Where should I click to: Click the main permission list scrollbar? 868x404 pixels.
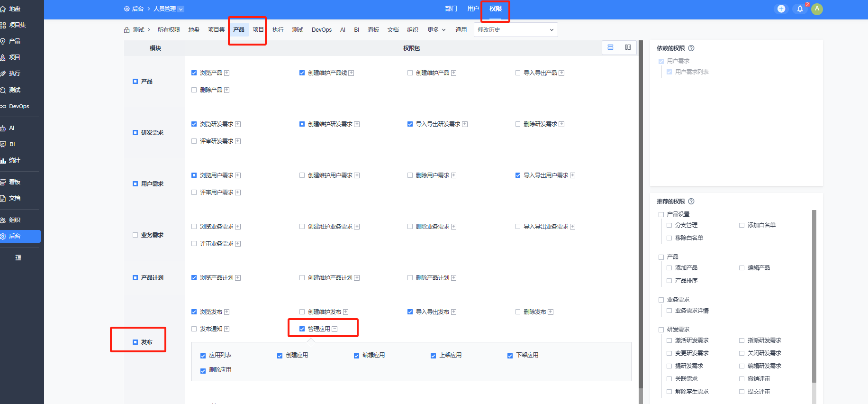tap(641, 214)
